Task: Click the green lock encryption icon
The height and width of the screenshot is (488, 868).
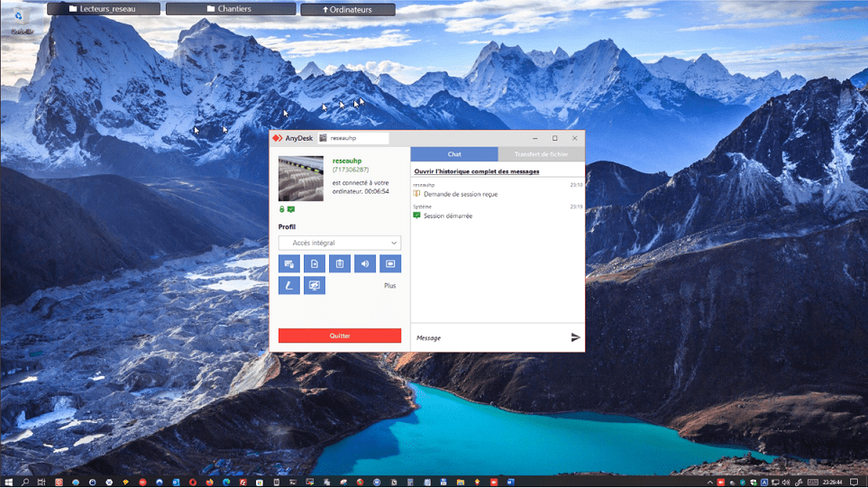Action: tap(282, 209)
